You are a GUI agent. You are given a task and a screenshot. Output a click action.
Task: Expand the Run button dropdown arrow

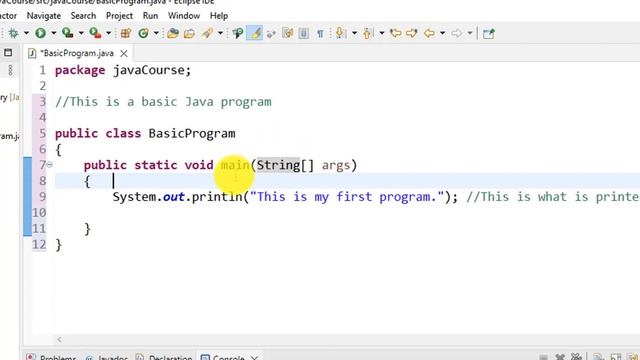coord(53,33)
